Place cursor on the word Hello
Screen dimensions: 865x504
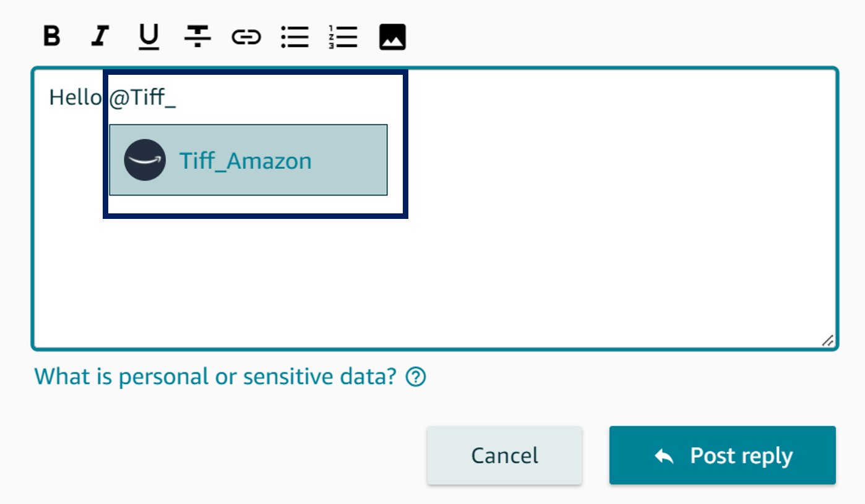tap(75, 98)
